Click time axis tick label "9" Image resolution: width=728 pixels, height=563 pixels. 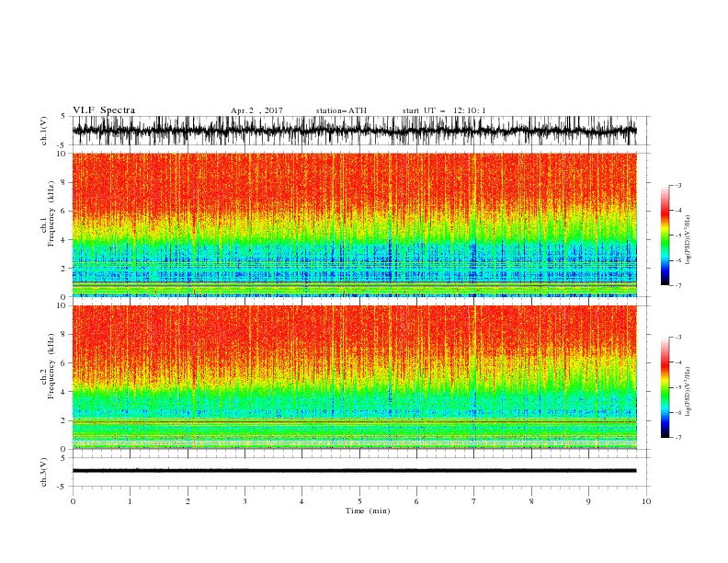pos(588,501)
